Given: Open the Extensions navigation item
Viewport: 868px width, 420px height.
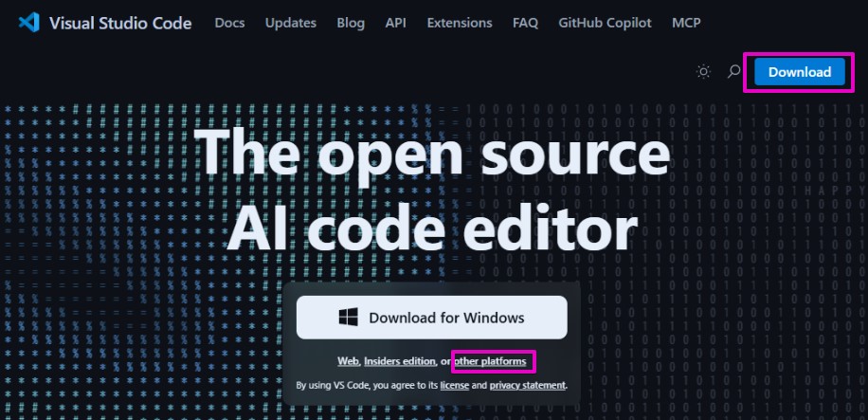Looking at the screenshot, I should point(460,23).
